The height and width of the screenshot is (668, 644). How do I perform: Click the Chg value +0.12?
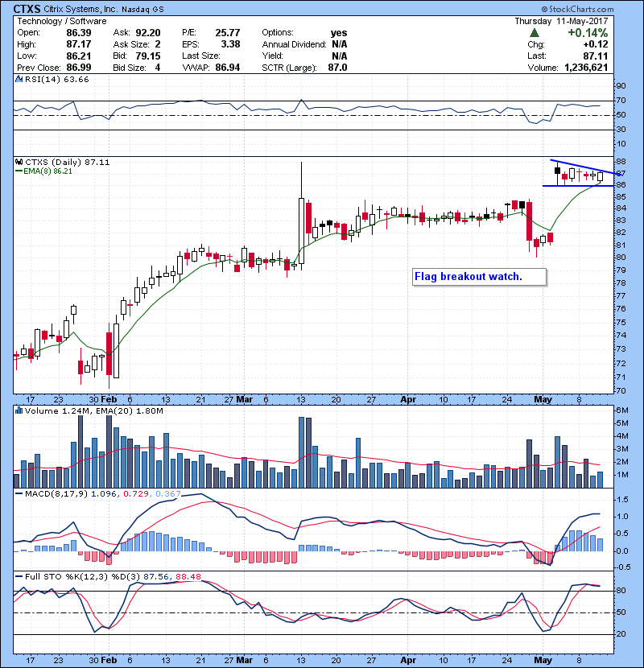[x=596, y=44]
